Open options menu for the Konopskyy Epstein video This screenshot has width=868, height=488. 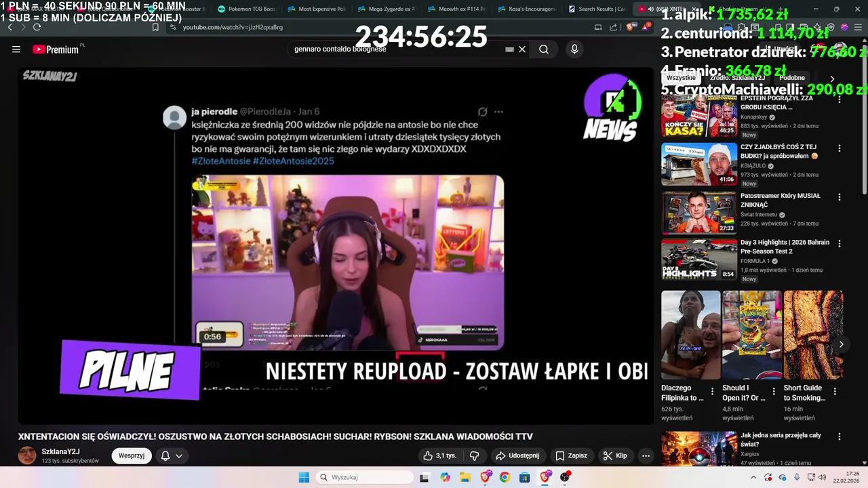pyautogui.click(x=839, y=100)
